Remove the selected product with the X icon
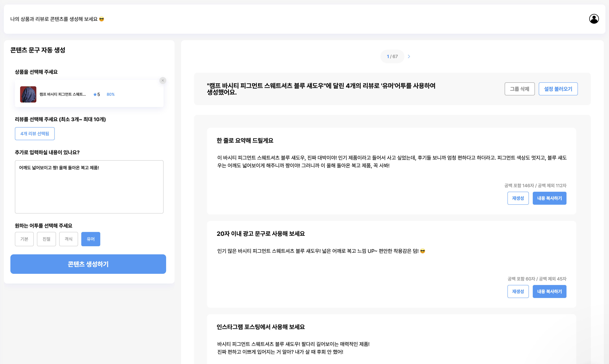The height and width of the screenshot is (364, 609). click(163, 80)
